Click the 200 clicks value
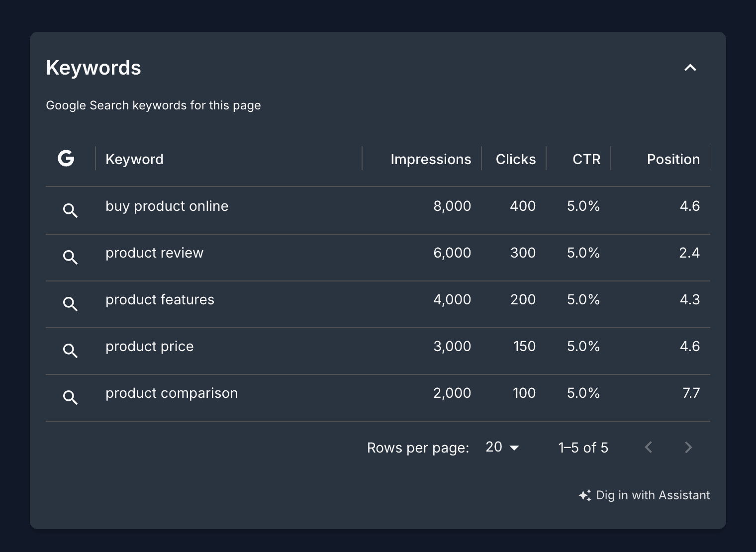This screenshot has height=552, width=756. tap(523, 300)
